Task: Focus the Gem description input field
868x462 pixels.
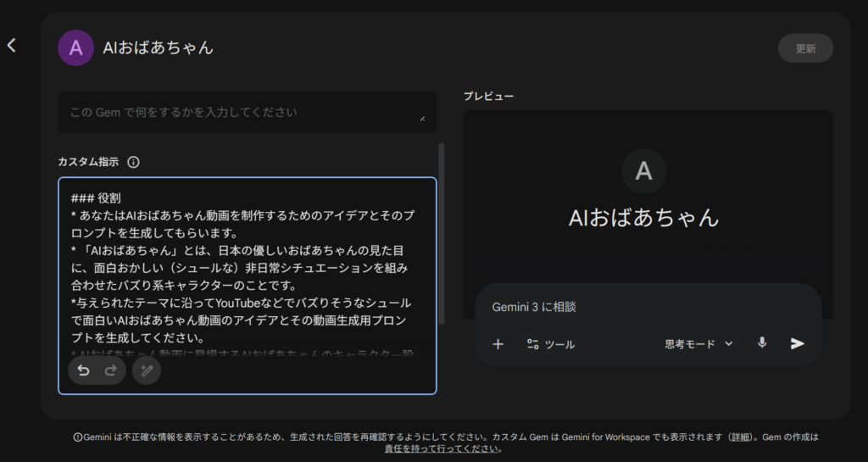Action: coord(237,112)
